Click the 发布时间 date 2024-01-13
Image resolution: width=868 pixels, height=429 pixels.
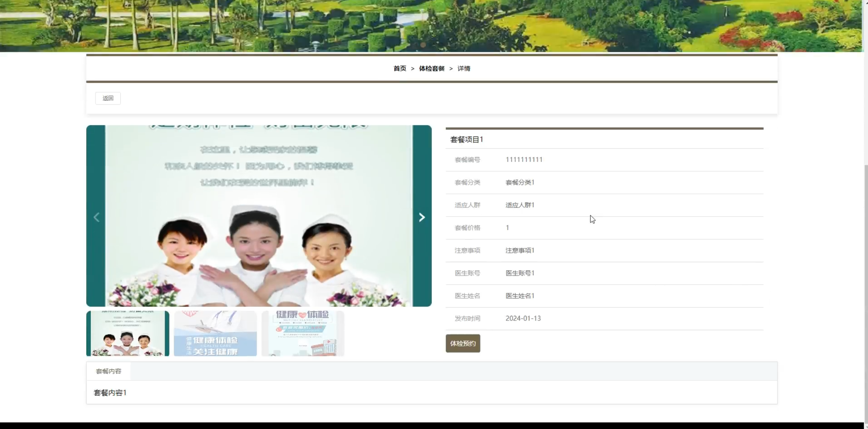click(x=522, y=319)
